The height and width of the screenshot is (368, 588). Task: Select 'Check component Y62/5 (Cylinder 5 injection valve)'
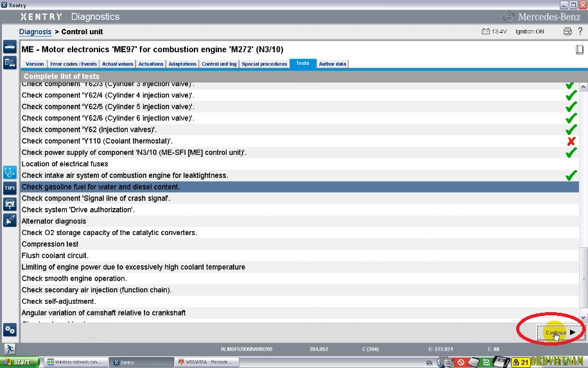coord(300,107)
